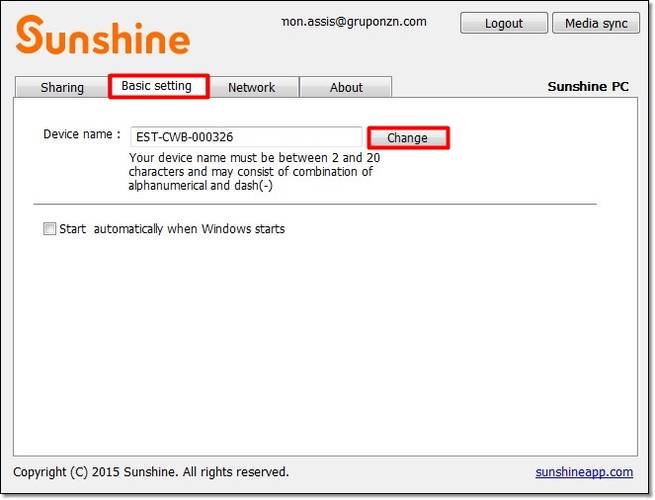Click the Change device name button
The height and width of the screenshot is (500, 655).
408,137
